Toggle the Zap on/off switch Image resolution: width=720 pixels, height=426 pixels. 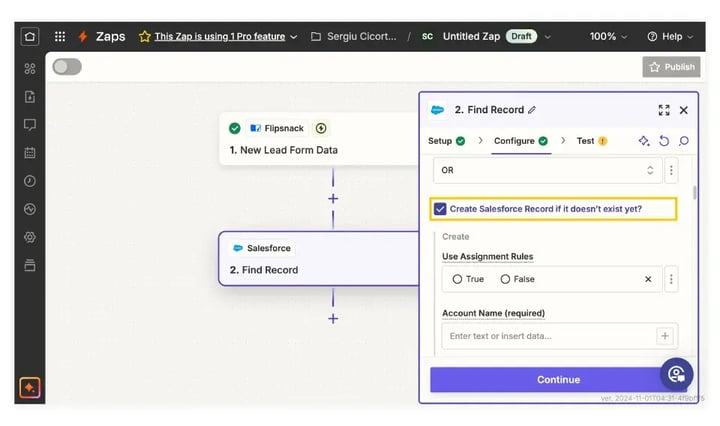coord(67,67)
